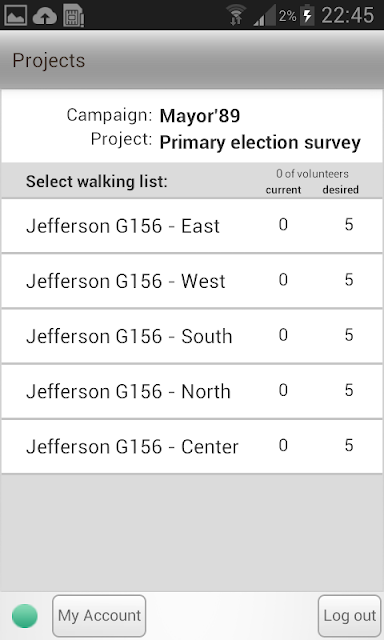Choose the Jefferson G156 - South list
Image resolution: width=384 pixels, height=640 pixels.
tap(192, 336)
